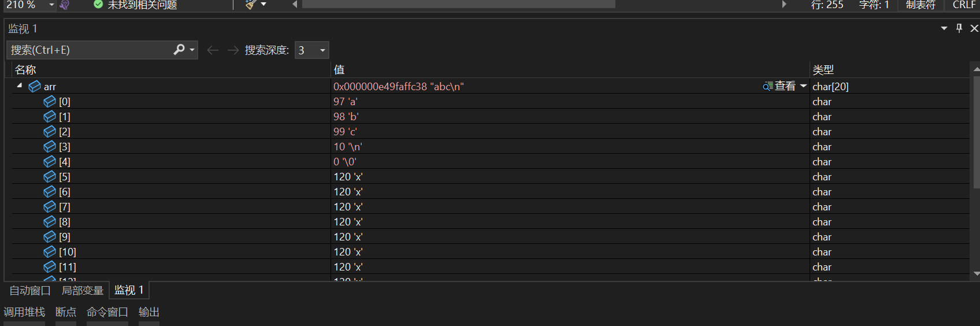Click the broom cleanup icon in the status strip
980x326 pixels.
250,5
